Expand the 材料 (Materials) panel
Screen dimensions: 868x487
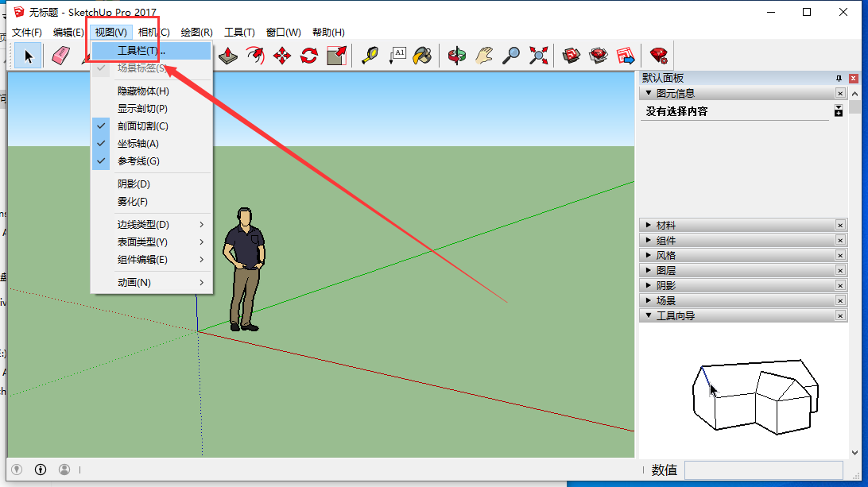pos(666,226)
